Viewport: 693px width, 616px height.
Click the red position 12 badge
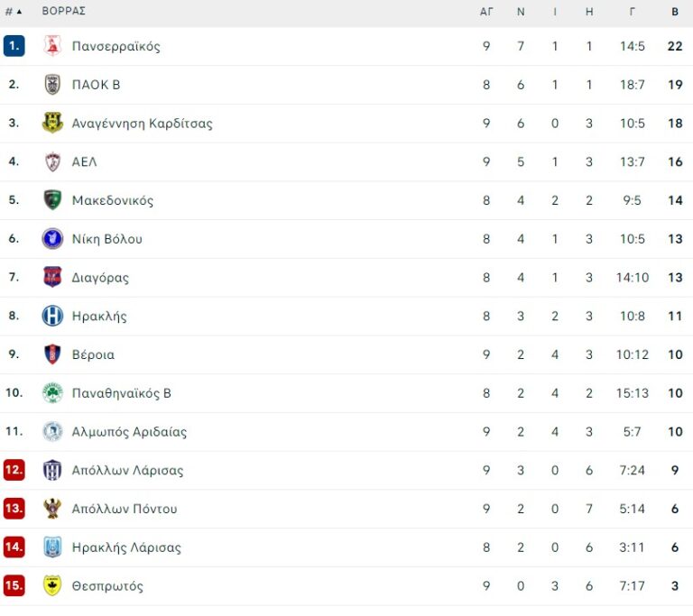[14, 471]
